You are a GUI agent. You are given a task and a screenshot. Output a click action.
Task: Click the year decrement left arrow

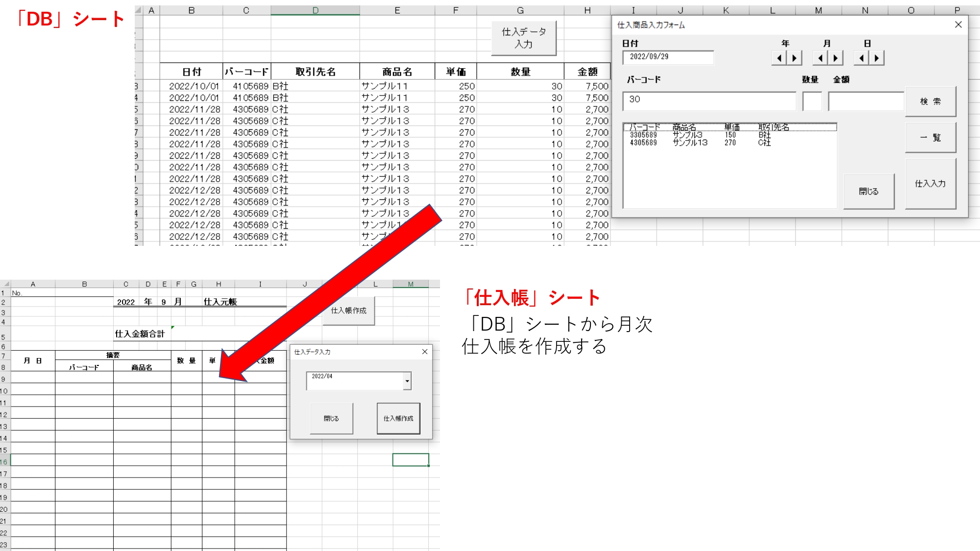pos(779,58)
